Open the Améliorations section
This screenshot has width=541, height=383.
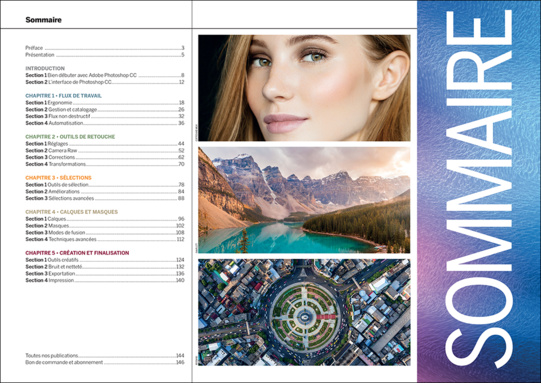click(105, 192)
